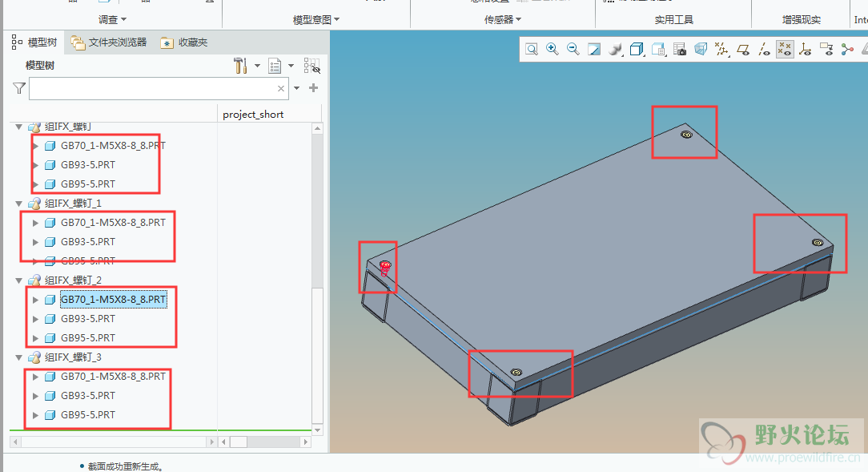Open the Saved Orientations cube icon
The image size is (868, 472).
(x=637, y=50)
